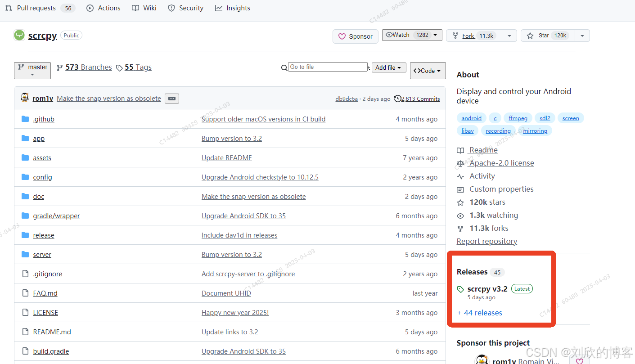
Task: Click the server folder icon
Action: coord(25,254)
